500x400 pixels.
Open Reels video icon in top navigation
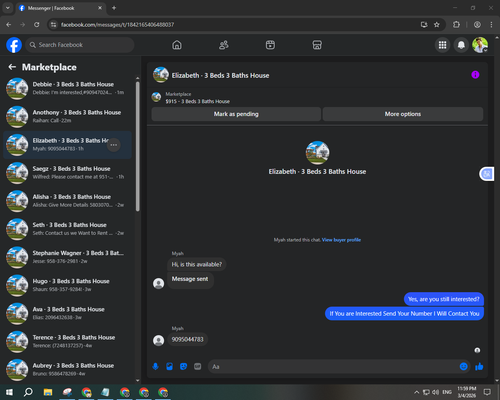tap(270, 45)
